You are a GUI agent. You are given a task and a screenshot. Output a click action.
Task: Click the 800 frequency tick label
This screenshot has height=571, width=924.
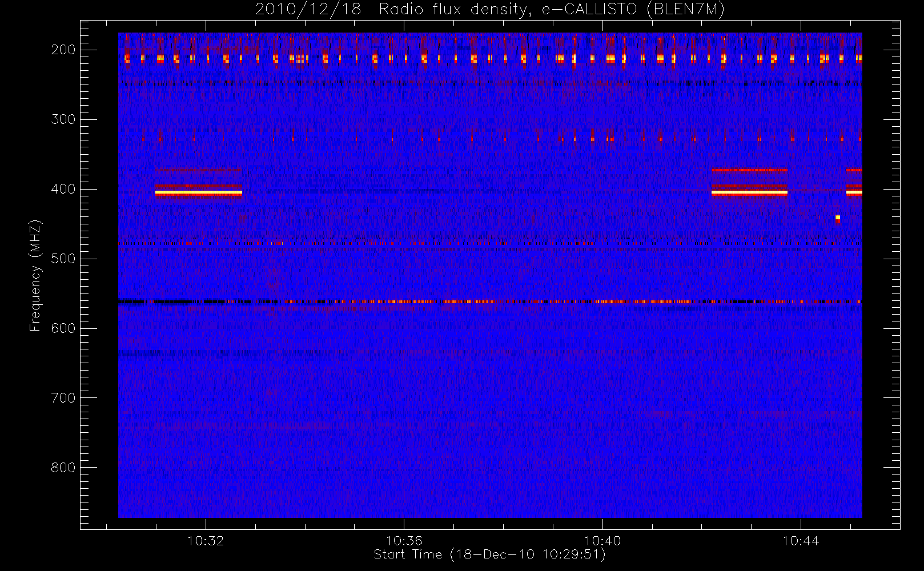pos(63,468)
